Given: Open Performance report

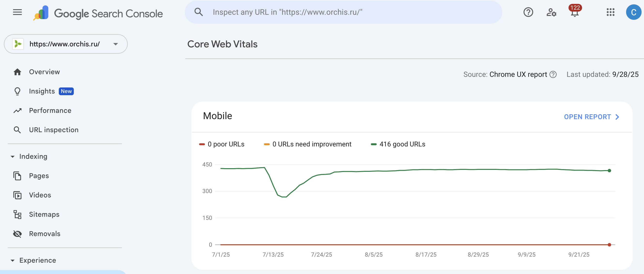Looking at the screenshot, I should 50,110.
